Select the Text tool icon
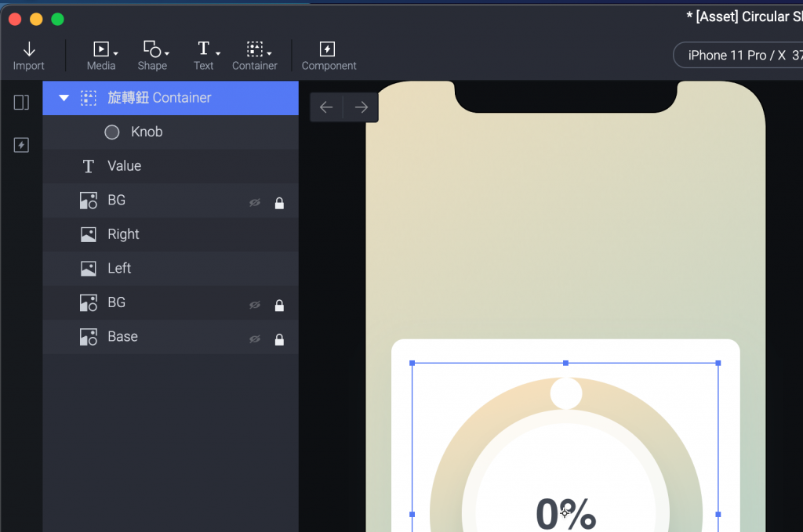Screen dimensions: 803x532 pos(203,49)
